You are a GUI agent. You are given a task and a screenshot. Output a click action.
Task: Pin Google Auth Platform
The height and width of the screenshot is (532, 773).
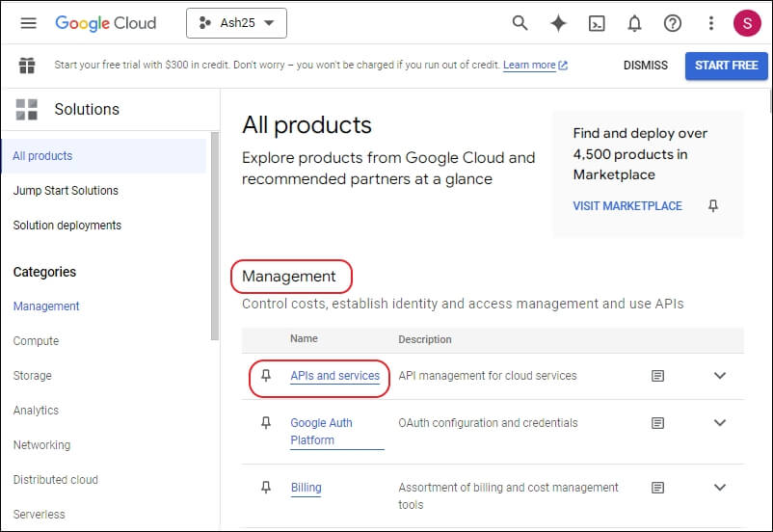(266, 423)
